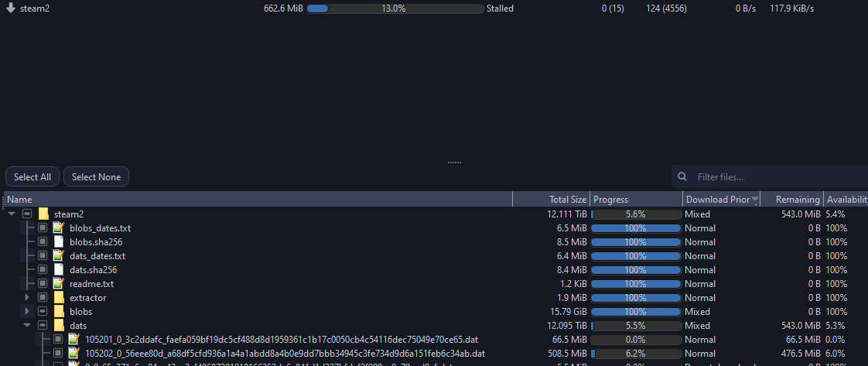Screen dimensions: 868x366
Task: Click the dats folder icon
Action: [x=60, y=326]
